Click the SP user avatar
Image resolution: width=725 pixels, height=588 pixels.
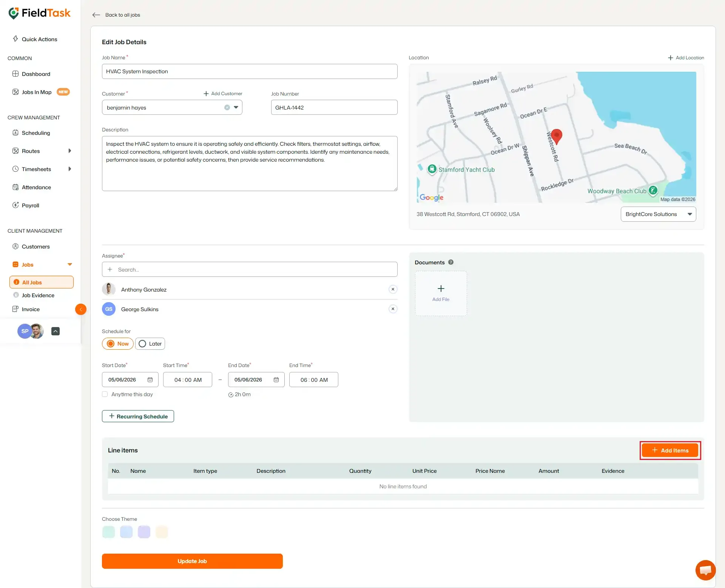(x=25, y=331)
